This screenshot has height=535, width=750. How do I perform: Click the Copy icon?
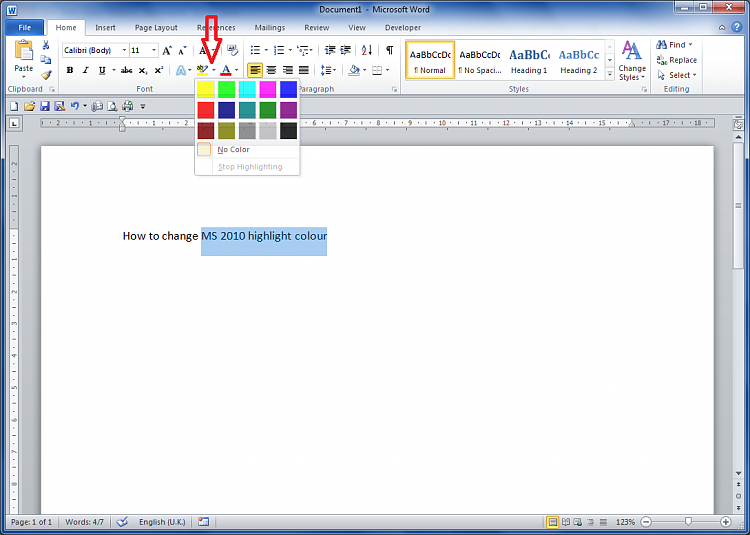(x=45, y=60)
